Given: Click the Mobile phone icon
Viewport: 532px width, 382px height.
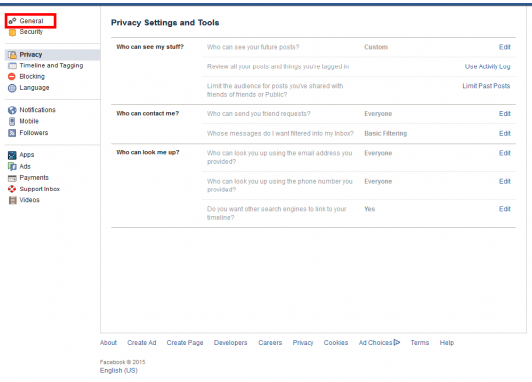Looking at the screenshot, I should click(12, 121).
